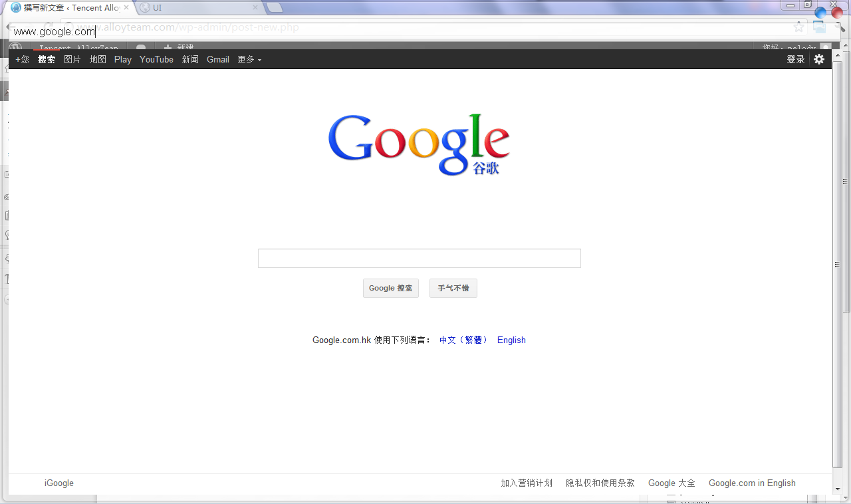851x504 pixels.
Task: Expand the 更多 dropdown menu
Action: 249,59
